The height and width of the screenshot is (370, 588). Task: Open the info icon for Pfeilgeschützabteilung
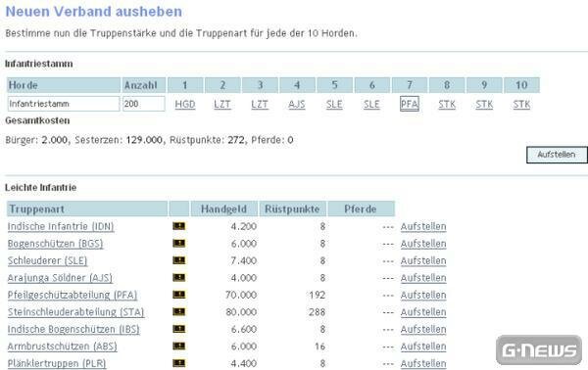pos(179,295)
